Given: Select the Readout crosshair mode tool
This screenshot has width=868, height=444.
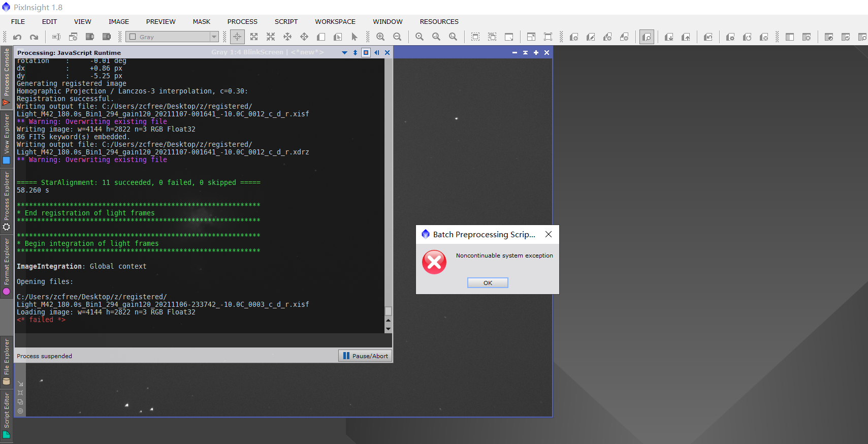Looking at the screenshot, I should point(237,37).
